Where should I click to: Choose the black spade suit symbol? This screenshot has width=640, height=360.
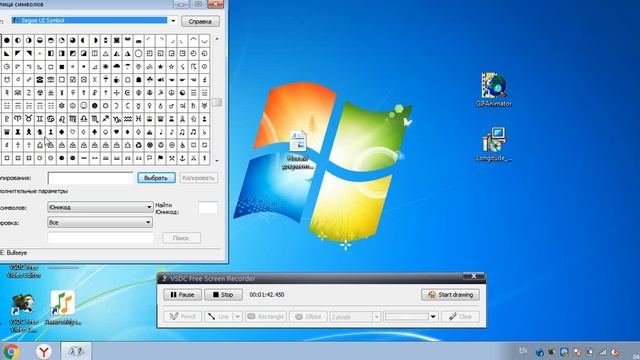(95, 132)
